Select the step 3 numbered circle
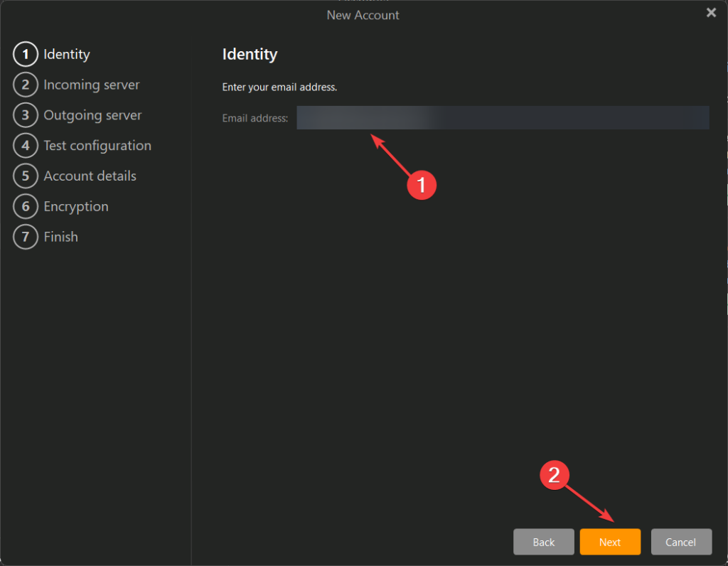 26,115
